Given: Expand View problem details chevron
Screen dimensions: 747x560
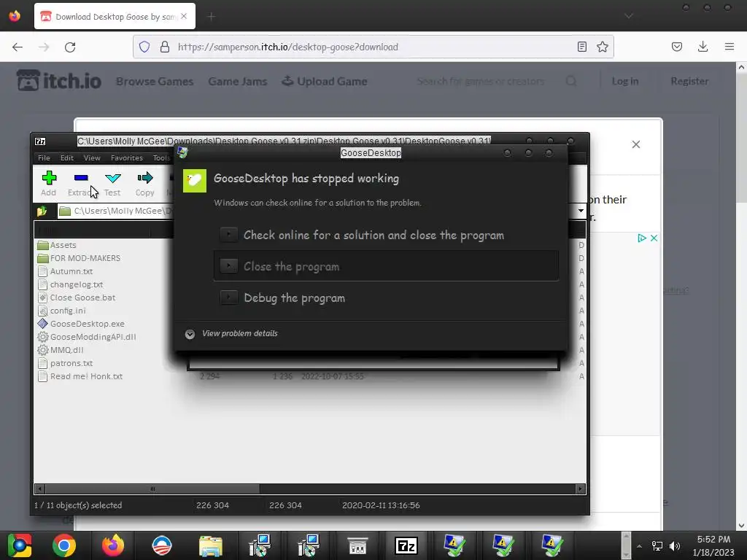Looking at the screenshot, I should 190,334.
